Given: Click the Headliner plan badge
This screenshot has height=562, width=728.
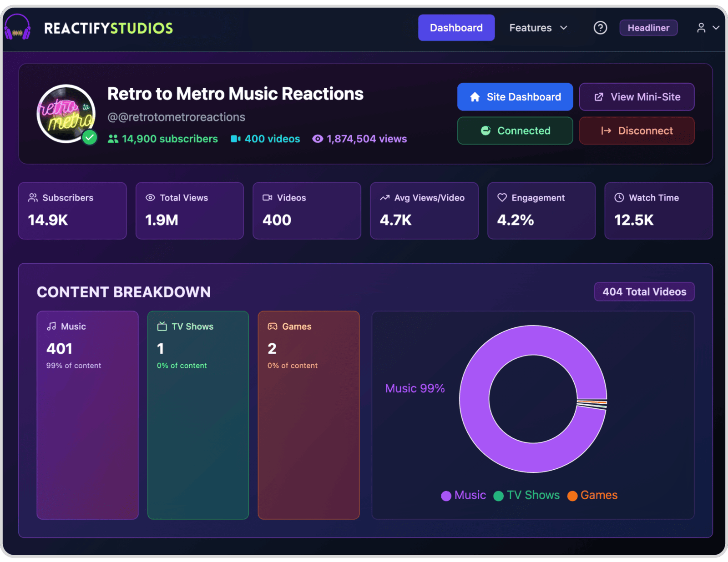Looking at the screenshot, I should click(x=648, y=28).
